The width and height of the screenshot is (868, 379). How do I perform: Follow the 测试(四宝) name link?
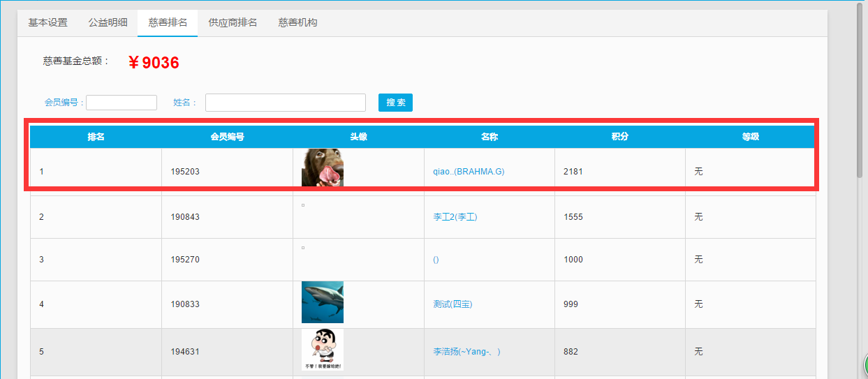453,304
